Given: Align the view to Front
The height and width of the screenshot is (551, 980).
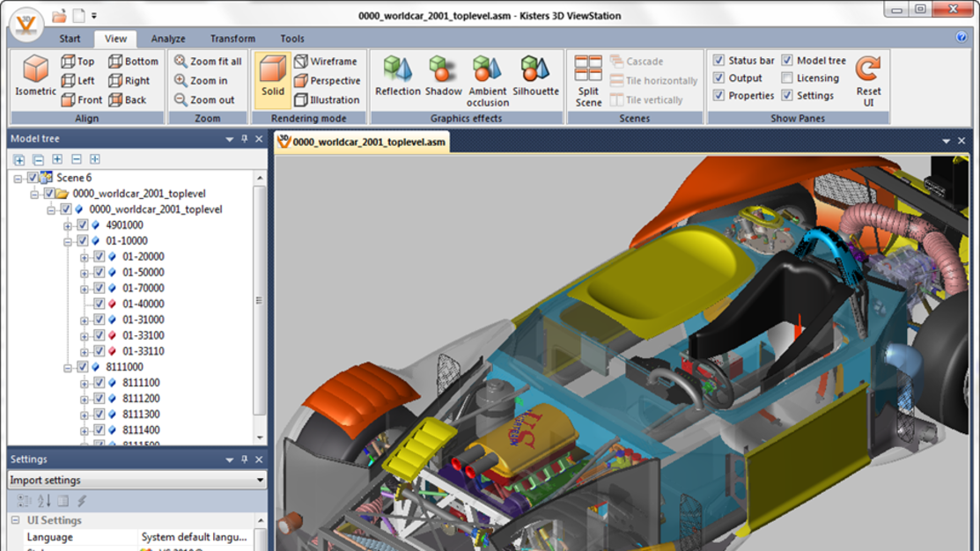Looking at the screenshot, I should point(82,100).
